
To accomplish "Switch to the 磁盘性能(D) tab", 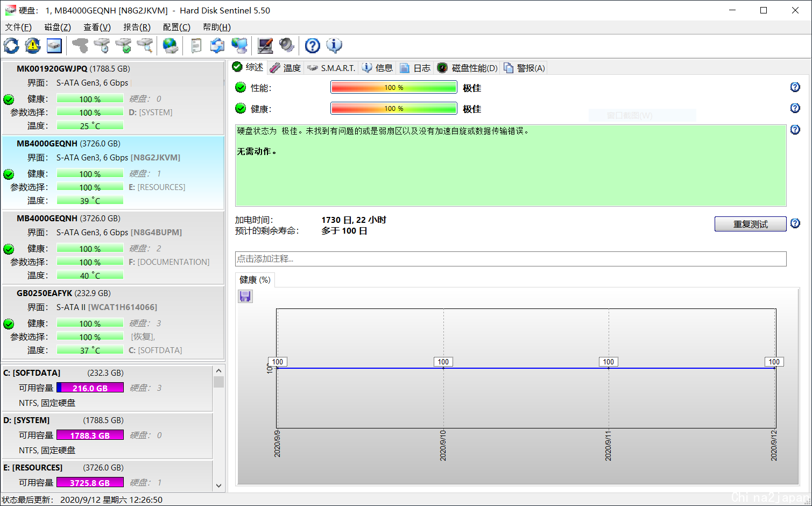I will pos(467,68).
